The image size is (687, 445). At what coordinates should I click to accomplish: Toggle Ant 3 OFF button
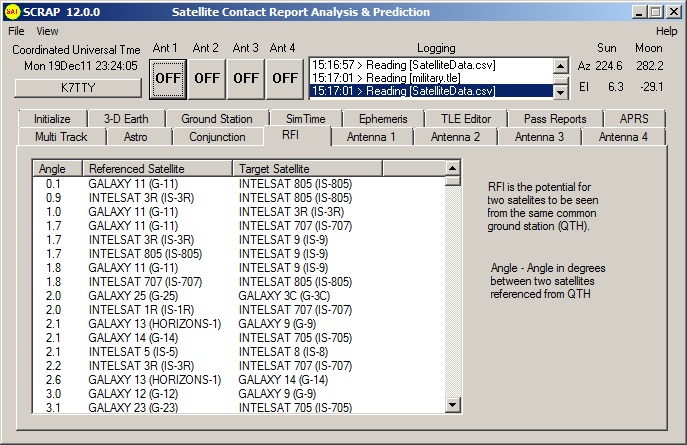246,79
